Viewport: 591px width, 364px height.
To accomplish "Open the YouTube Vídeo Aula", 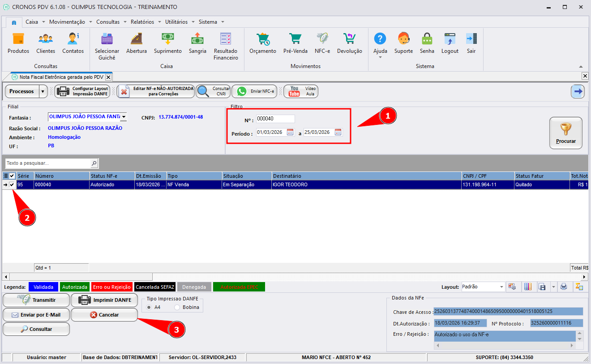I will click(x=301, y=91).
